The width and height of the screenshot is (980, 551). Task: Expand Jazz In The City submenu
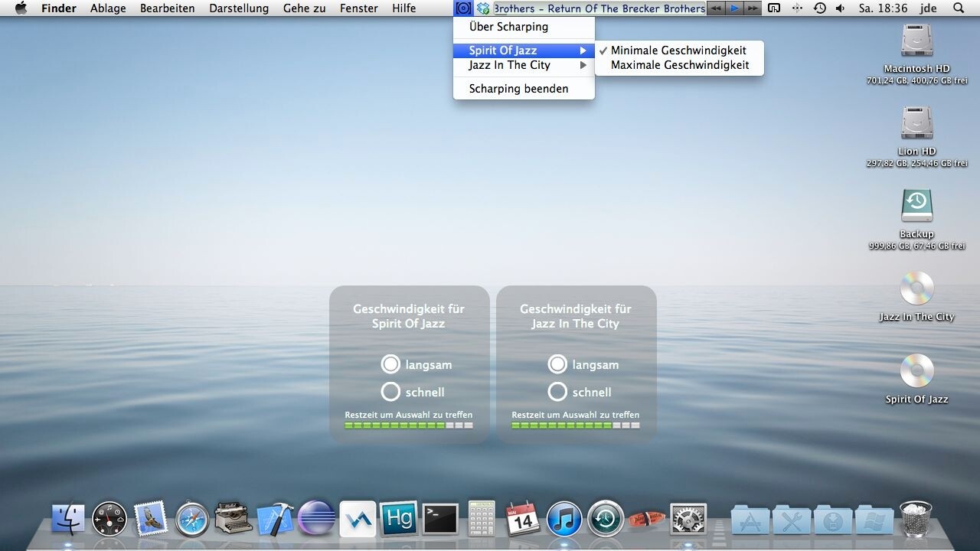524,65
